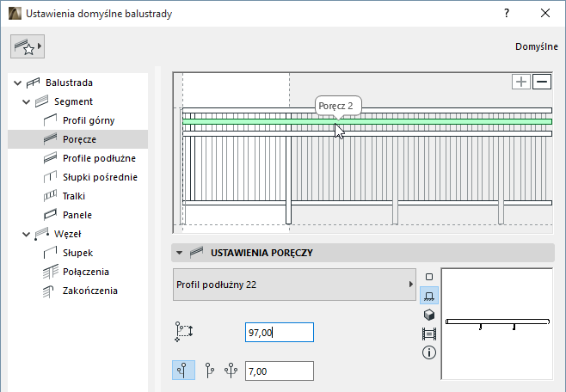Click the Domyślne label
The image size is (566, 392).
[x=537, y=47]
